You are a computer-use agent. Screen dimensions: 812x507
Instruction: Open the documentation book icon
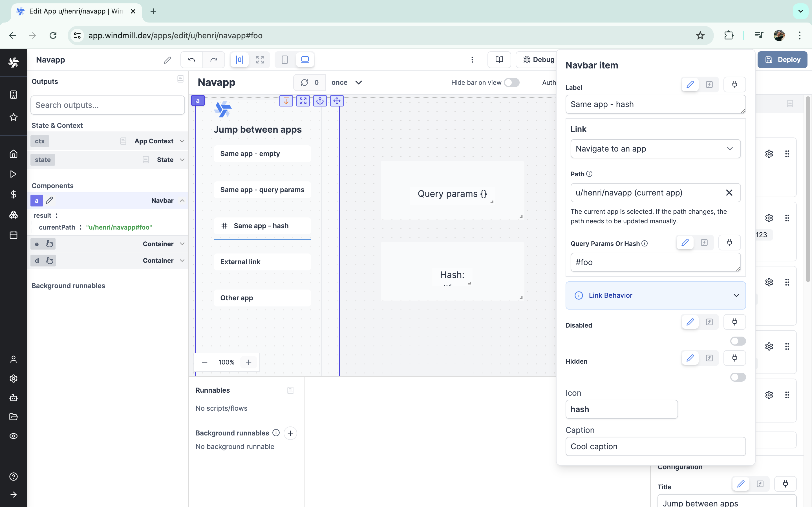499,60
